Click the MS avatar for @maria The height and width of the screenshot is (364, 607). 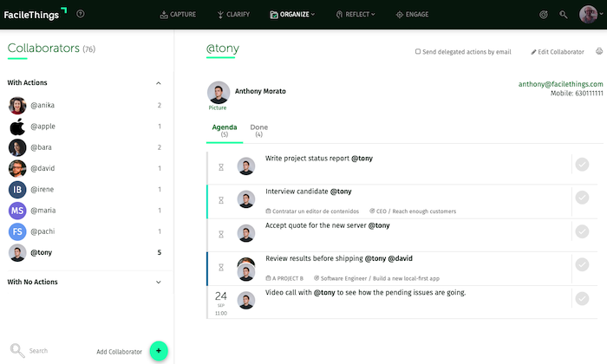click(x=17, y=211)
